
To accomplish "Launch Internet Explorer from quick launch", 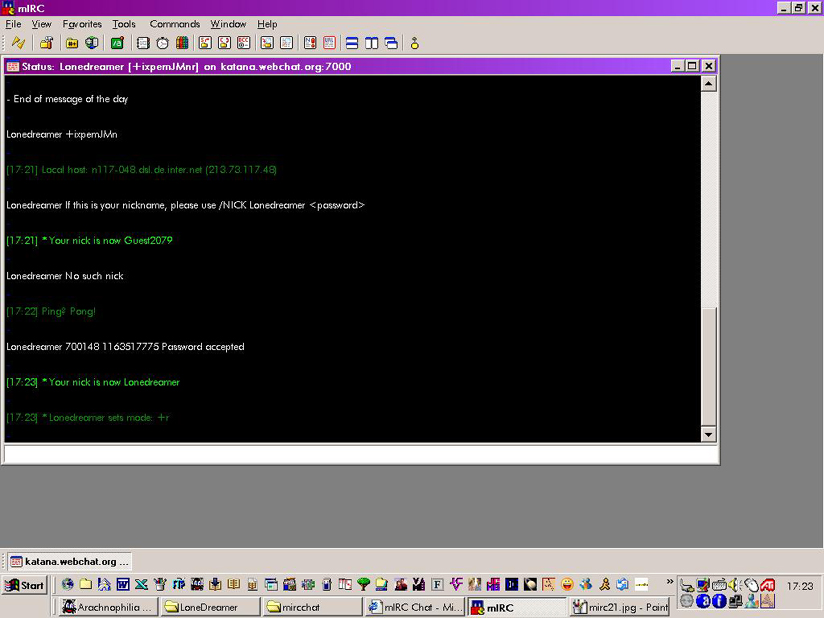I will [x=67, y=584].
